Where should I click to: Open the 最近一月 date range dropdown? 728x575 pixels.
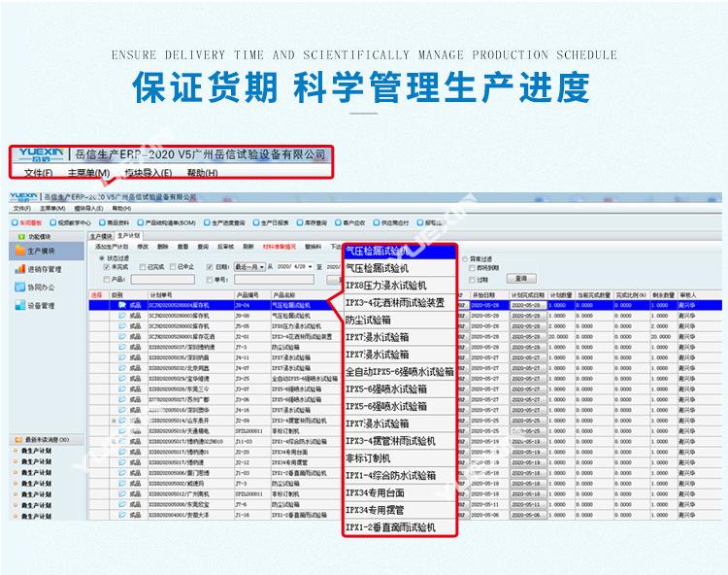tap(249, 267)
